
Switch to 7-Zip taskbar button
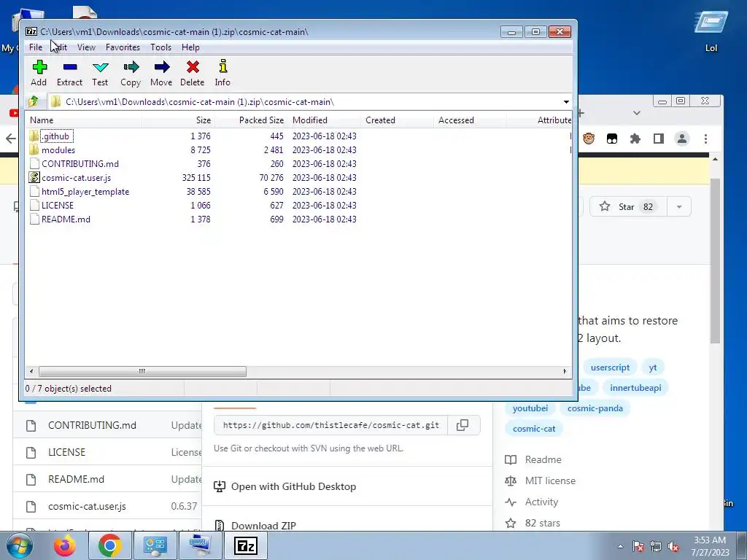[246, 545]
